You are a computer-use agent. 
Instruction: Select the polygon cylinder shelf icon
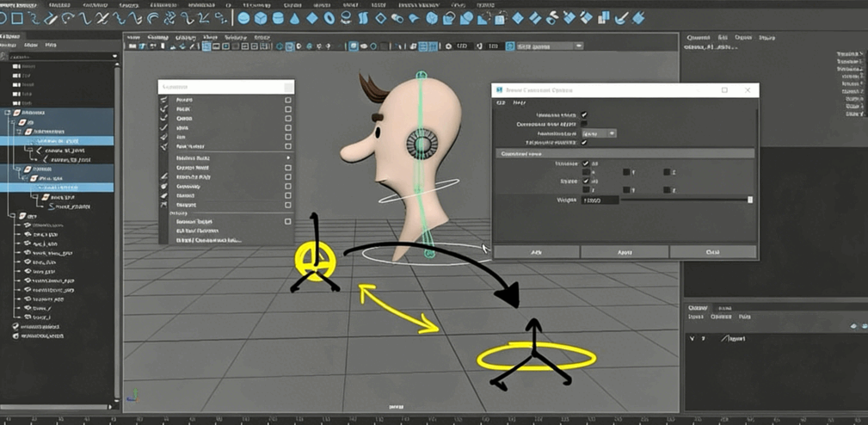[278, 18]
